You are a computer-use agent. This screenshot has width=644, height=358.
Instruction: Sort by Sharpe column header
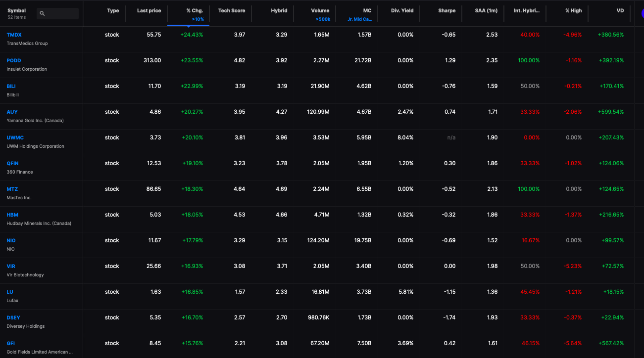(447, 10)
